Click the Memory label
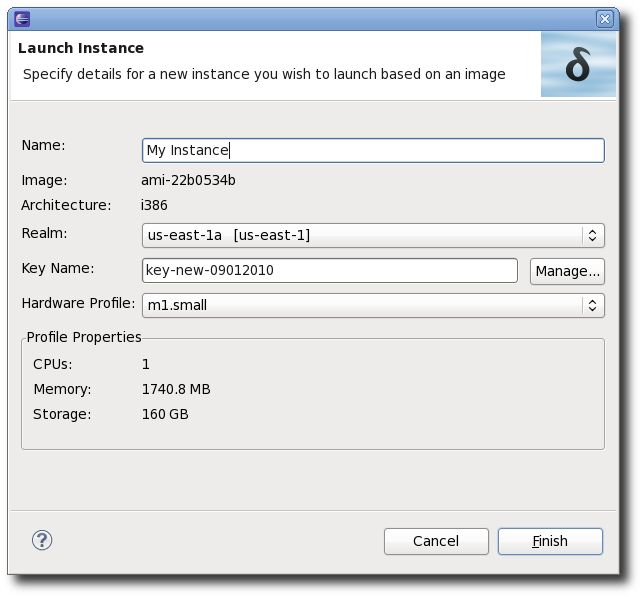 coord(62,389)
